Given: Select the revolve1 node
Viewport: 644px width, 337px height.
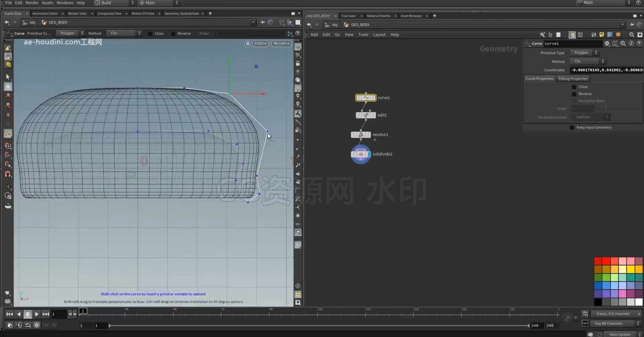Looking at the screenshot, I should (361, 135).
